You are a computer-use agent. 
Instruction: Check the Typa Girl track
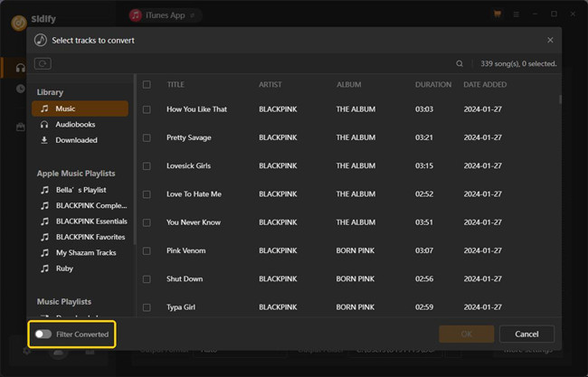(147, 307)
